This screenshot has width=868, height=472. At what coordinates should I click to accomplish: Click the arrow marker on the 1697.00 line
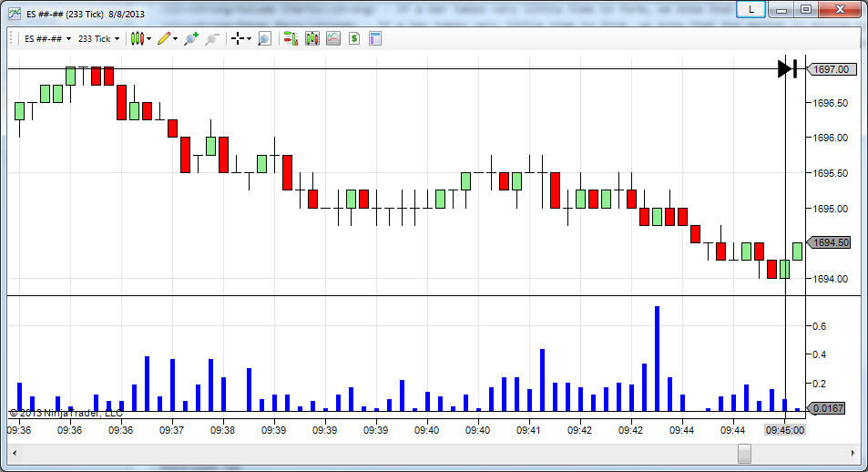pos(786,68)
